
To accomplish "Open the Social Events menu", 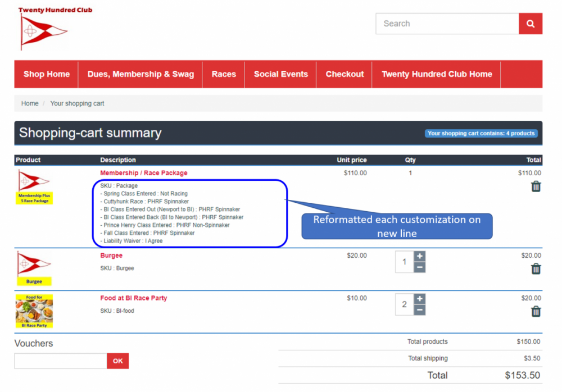I will tap(280, 74).
